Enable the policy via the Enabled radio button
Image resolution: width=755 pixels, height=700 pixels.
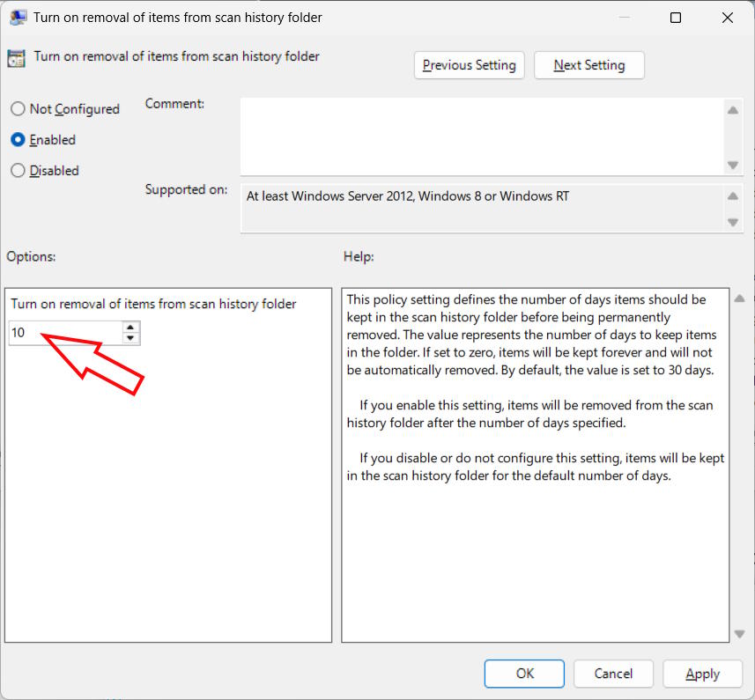click(x=17, y=139)
